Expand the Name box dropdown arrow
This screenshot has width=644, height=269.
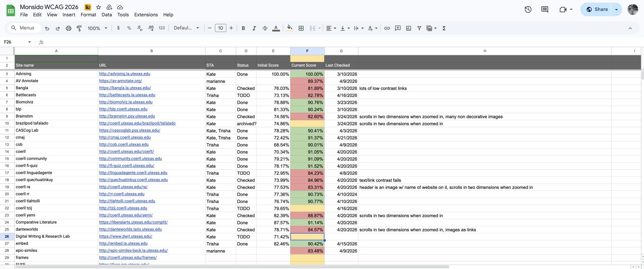29,42
